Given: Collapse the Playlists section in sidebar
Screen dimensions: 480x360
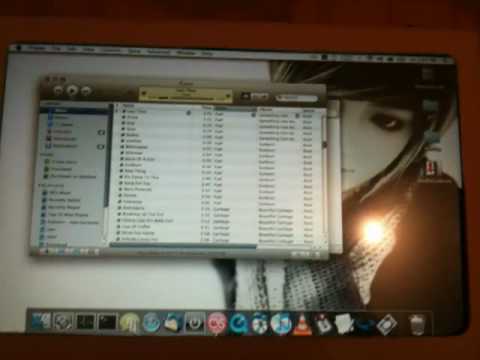Looking at the screenshot, I should 40,185.
